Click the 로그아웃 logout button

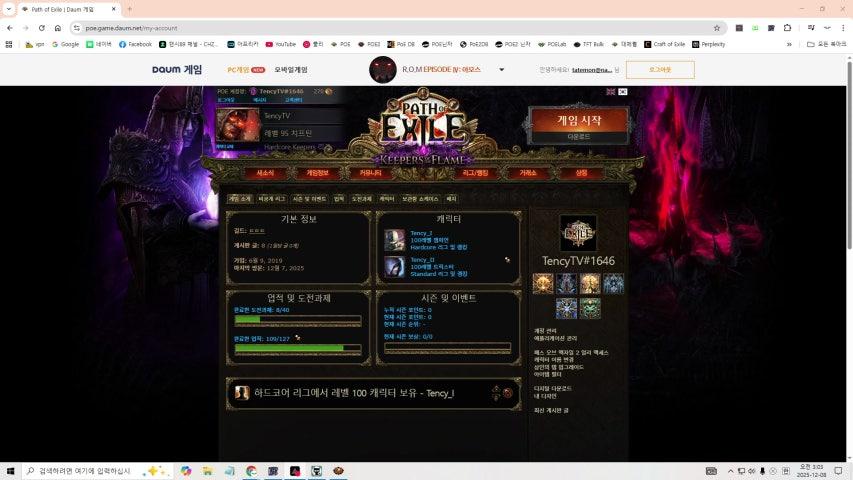coord(660,70)
